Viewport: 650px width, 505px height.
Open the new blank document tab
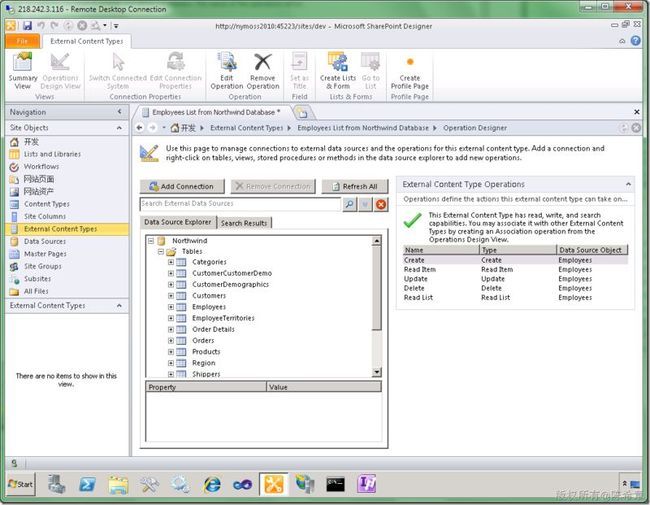(303, 112)
